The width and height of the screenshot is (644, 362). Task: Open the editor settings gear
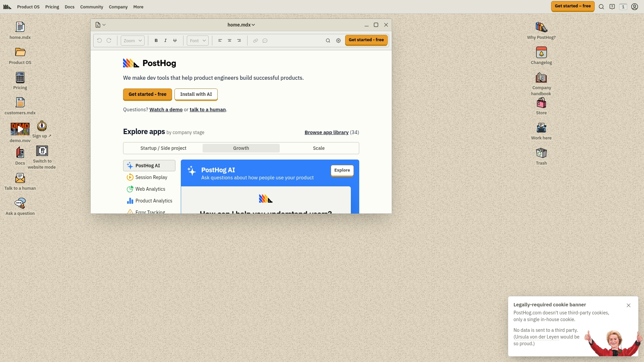338,41
